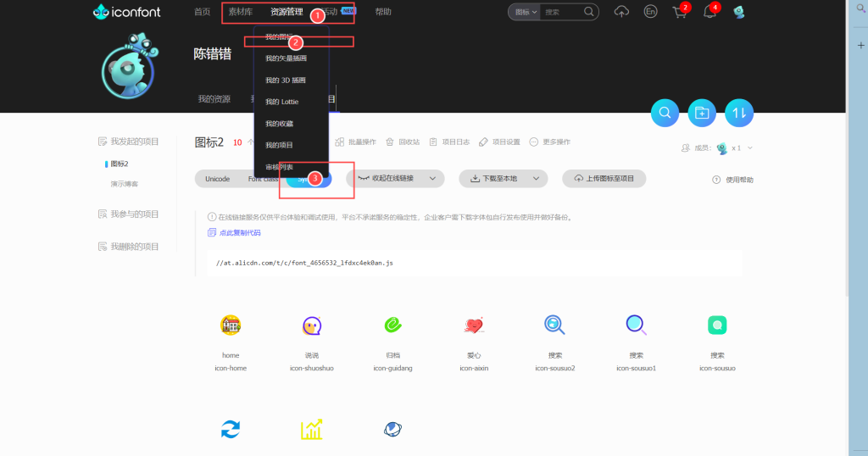This screenshot has height=456, width=868.
Task: Click the blue new project folder button
Action: point(701,113)
